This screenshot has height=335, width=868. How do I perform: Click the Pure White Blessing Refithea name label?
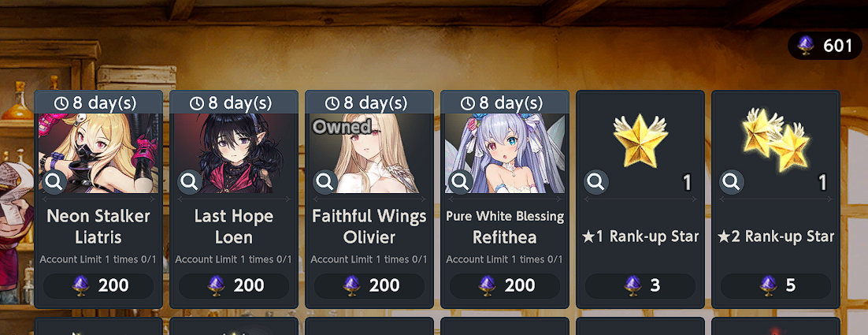504,227
